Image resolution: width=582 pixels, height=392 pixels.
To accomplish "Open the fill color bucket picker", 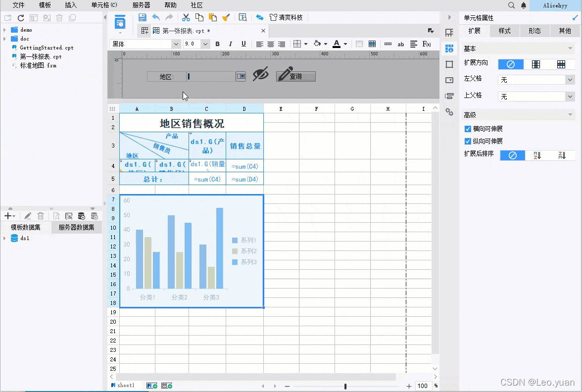I will [317, 44].
